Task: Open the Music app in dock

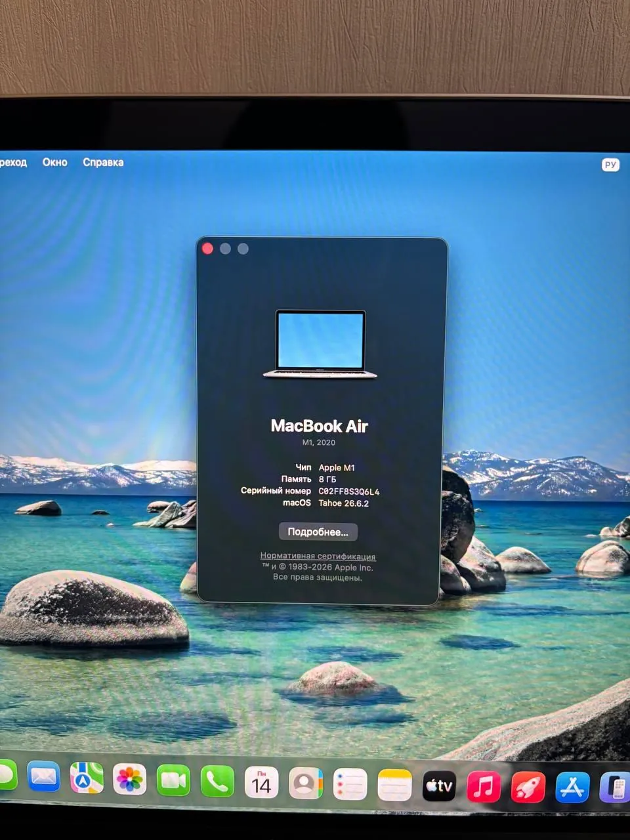Action: pyautogui.click(x=483, y=786)
